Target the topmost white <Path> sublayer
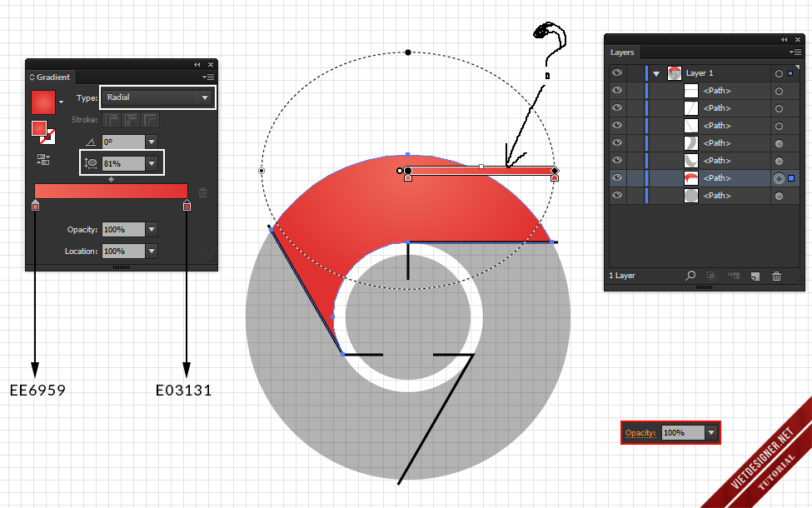Screen dimensions: 812x508 click(x=779, y=91)
